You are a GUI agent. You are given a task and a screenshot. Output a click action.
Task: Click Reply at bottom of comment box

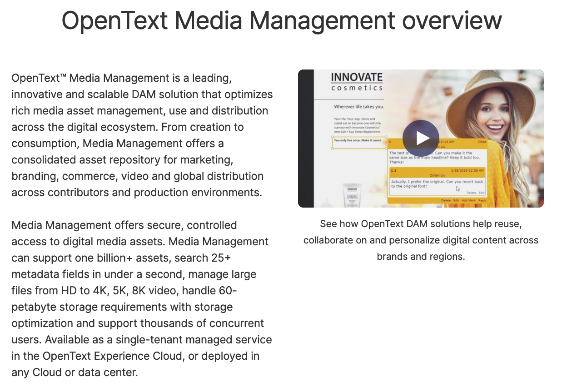click(x=482, y=200)
